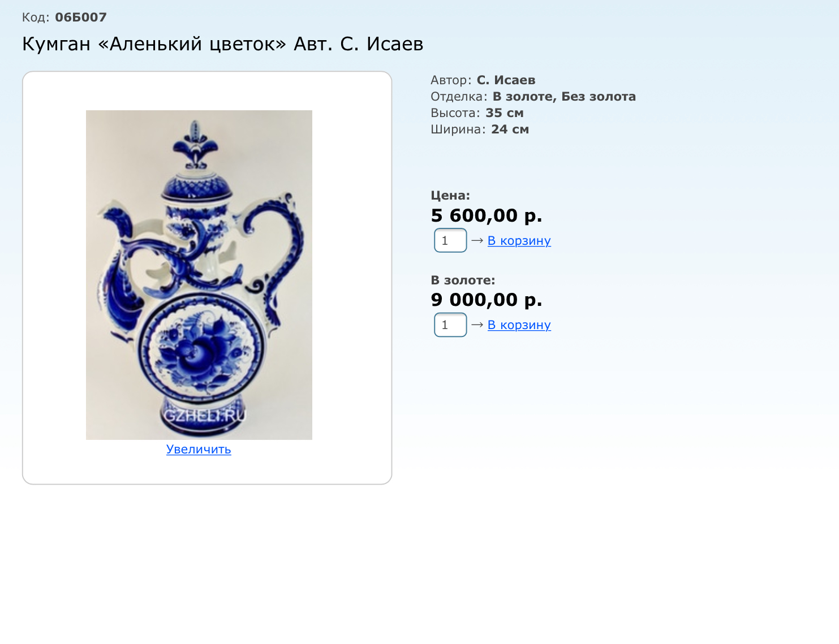Focus the quantity field under В золоте price

[x=450, y=325]
